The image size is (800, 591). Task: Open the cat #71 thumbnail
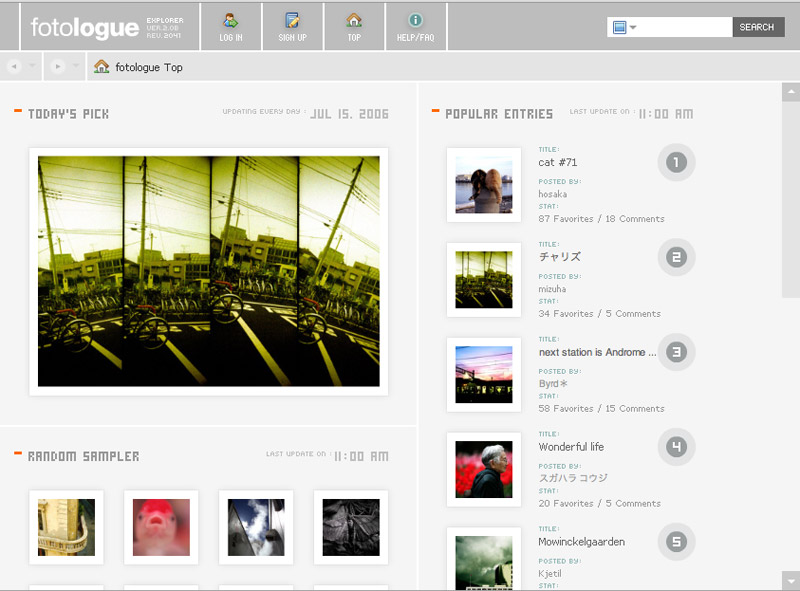click(484, 185)
